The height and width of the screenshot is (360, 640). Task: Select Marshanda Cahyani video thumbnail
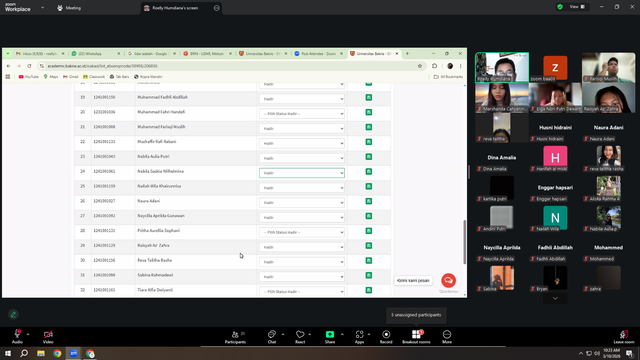tap(502, 98)
